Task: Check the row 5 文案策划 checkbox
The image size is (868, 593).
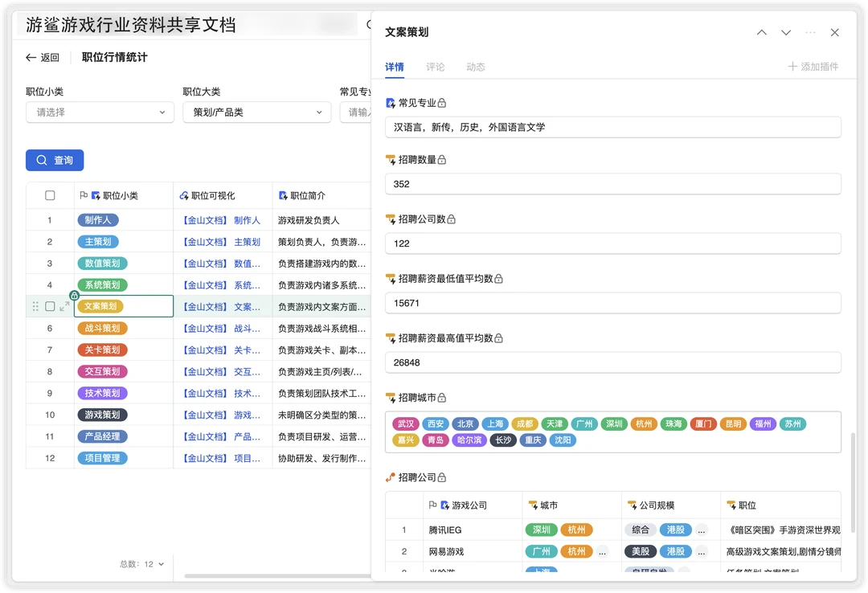Action: pyautogui.click(x=50, y=306)
